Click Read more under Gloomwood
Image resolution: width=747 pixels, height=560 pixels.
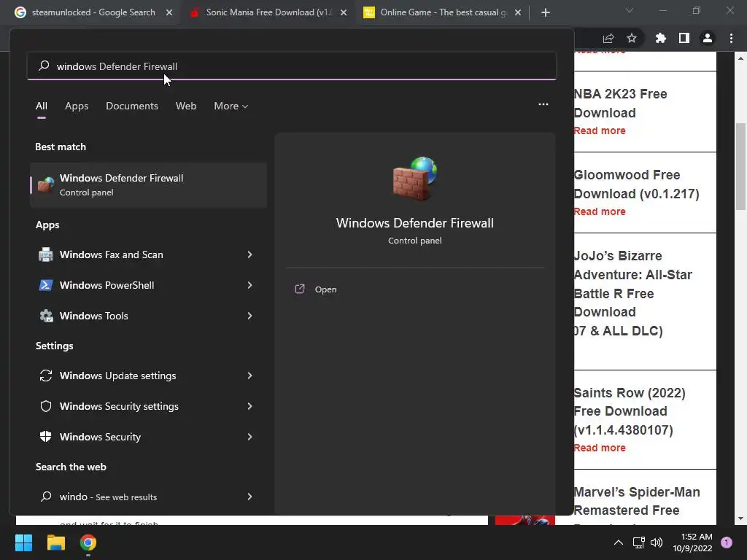[600, 211]
